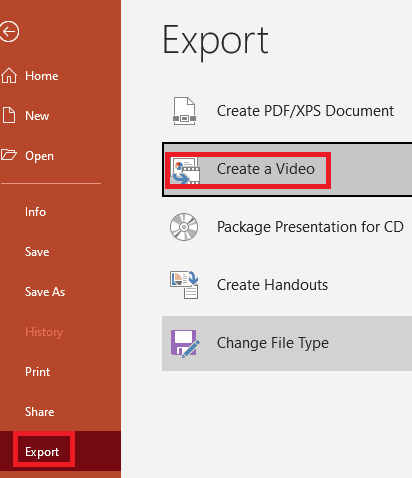Choose Change File Type
The height and width of the screenshot is (478, 412).
(x=287, y=343)
